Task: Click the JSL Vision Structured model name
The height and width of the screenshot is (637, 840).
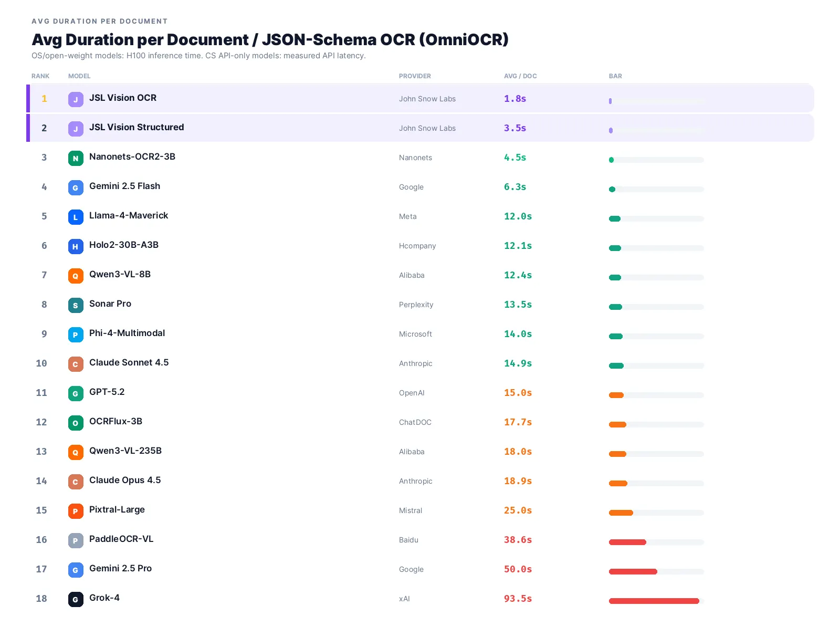Action: point(136,127)
